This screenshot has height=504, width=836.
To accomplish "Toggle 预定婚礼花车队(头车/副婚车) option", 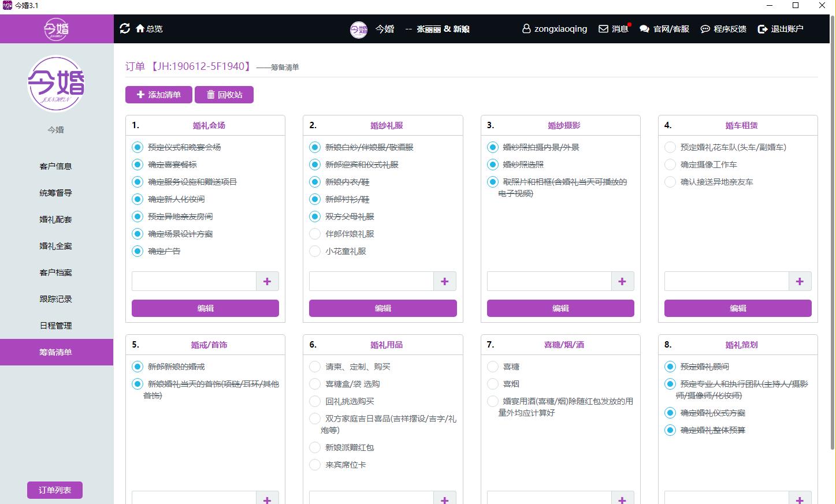I will pos(670,147).
